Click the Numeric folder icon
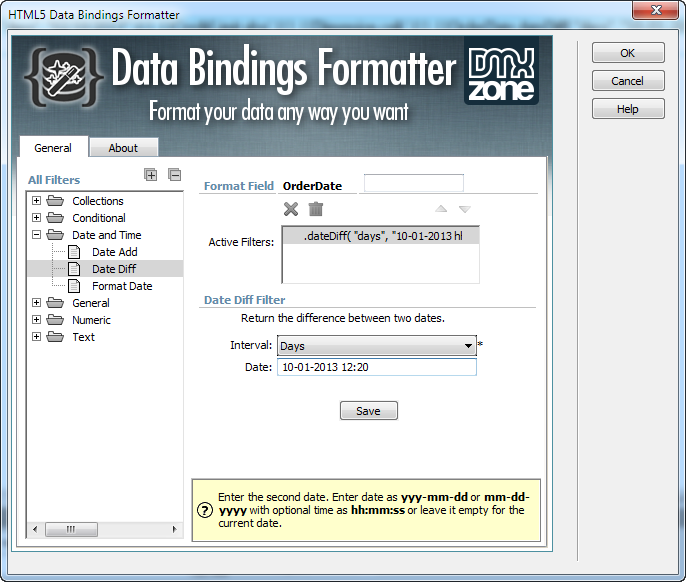The width and height of the screenshot is (686, 582). point(55,320)
